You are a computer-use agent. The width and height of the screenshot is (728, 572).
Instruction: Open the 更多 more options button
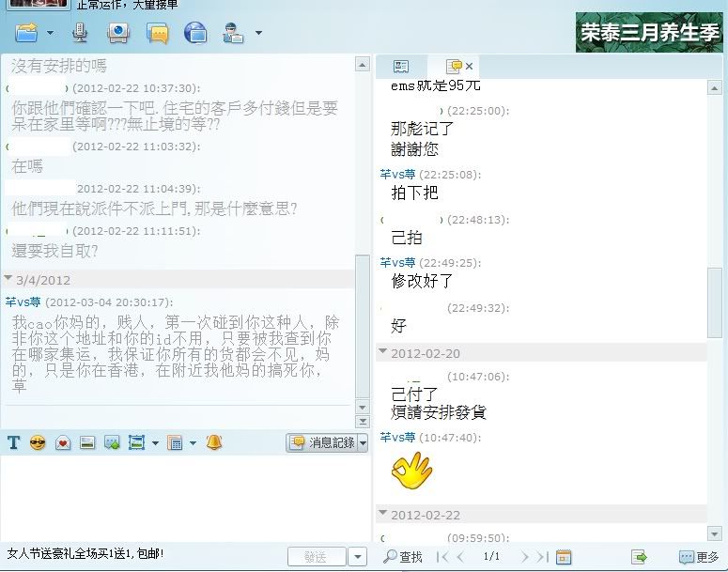pyautogui.click(x=699, y=557)
